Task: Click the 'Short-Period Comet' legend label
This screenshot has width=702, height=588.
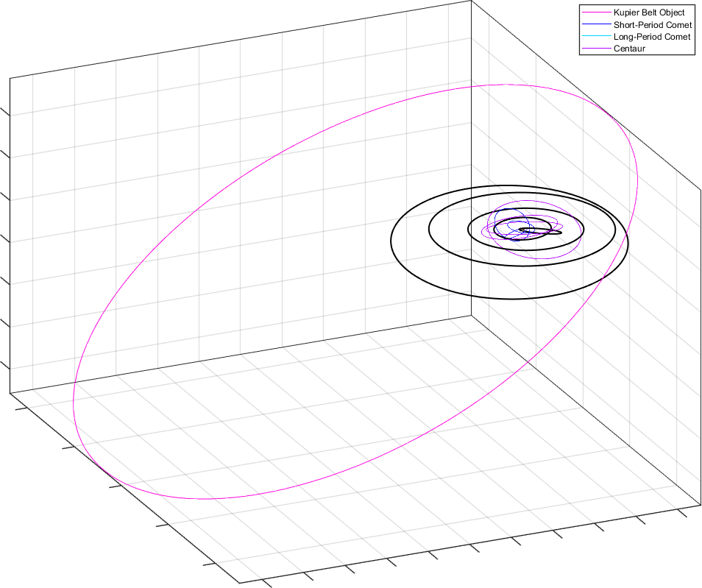Action: tap(652, 24)
